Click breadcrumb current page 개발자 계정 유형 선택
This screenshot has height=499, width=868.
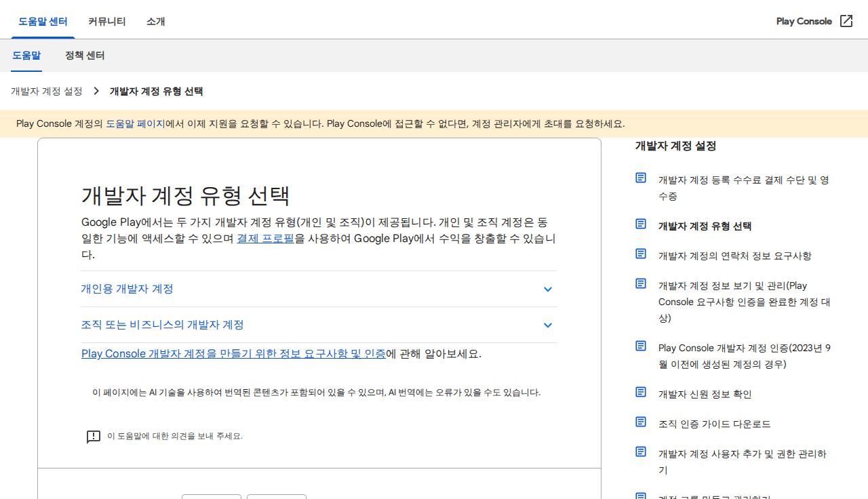[x=157, y=91]
